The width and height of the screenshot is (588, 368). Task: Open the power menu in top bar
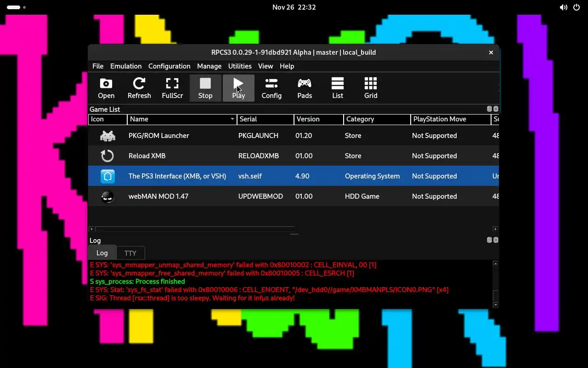(x=577, y=7)
